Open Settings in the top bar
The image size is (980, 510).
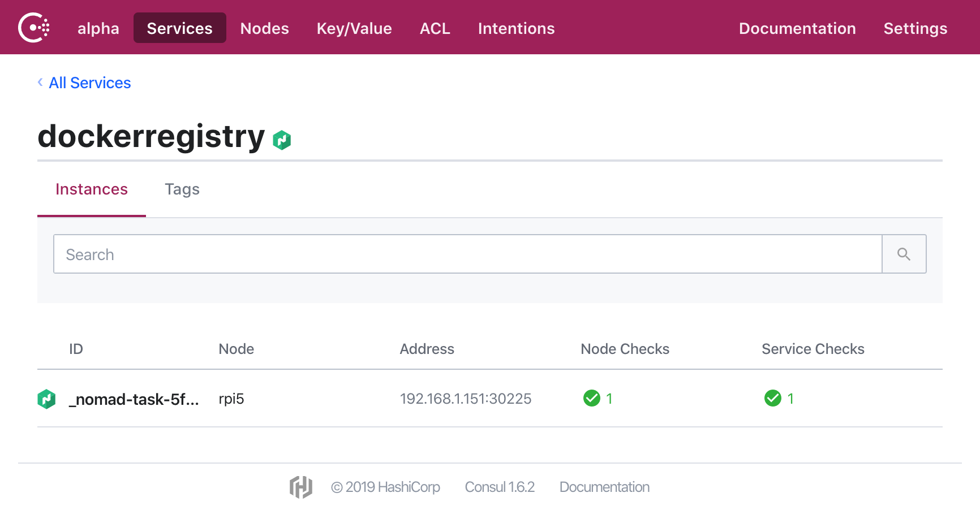click(x=915, y=28)
